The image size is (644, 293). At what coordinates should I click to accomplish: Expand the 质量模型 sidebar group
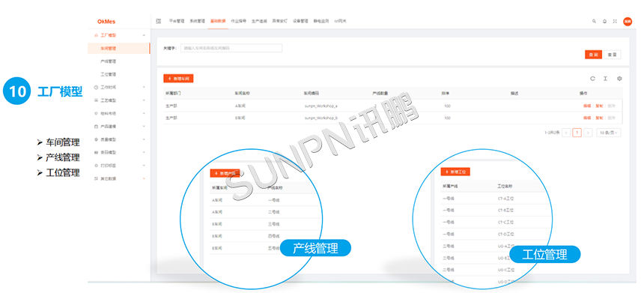click(144, 139)
